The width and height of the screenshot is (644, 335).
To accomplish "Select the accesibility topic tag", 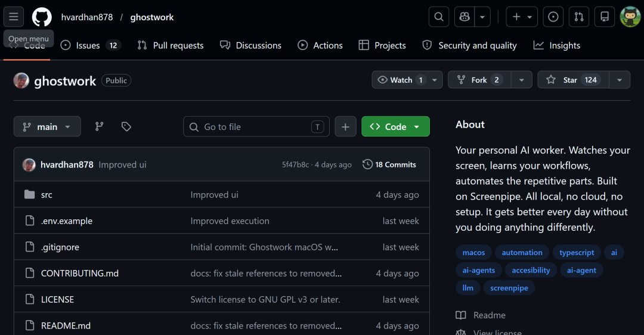I will coord(531,270).
